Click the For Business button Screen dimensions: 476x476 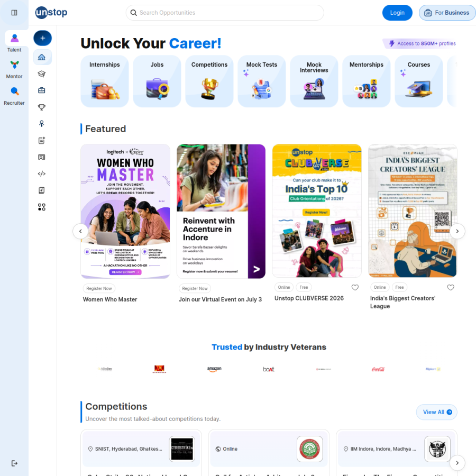coord(447,13)
